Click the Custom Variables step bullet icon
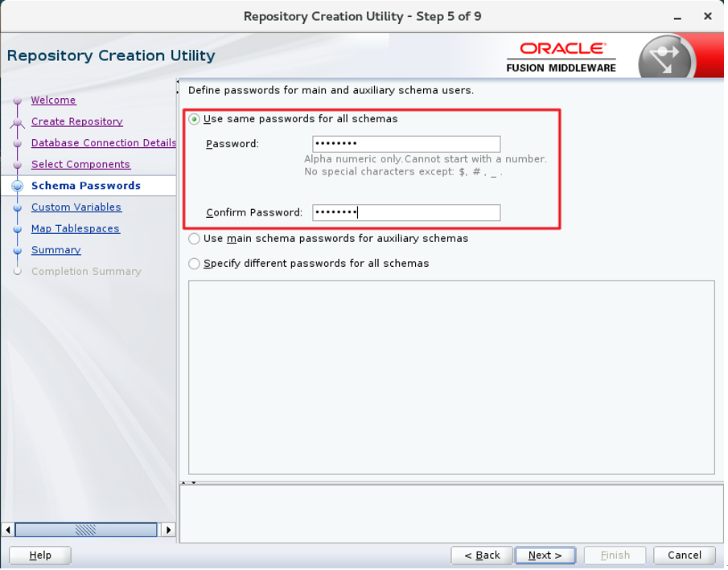This screenshot has width=728, height=570. (x=18, y=208)
